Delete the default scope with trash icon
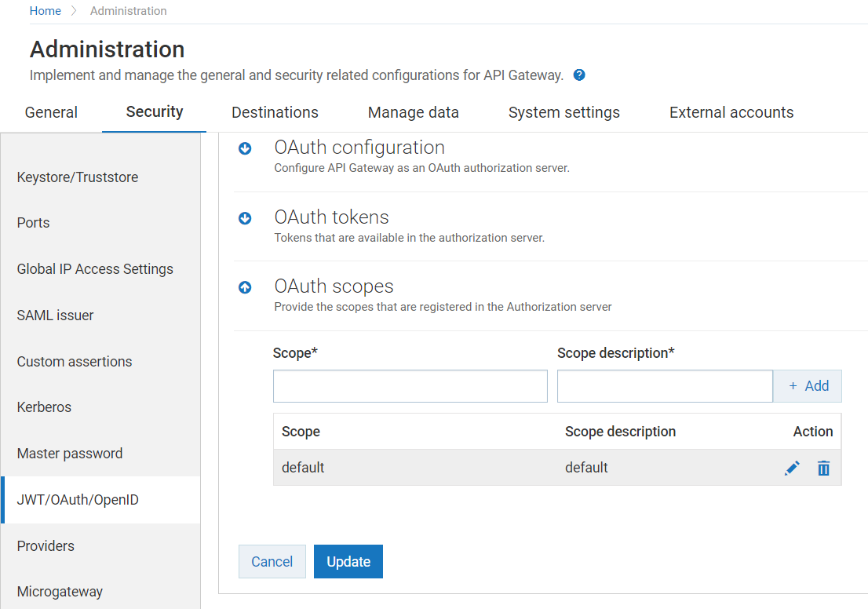 tap(823, 469)
